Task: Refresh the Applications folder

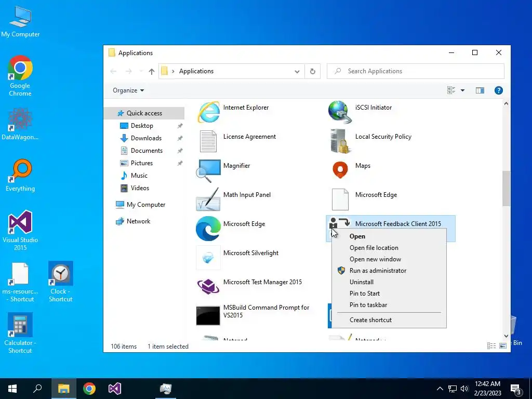Action: click(x=312, y=71)
